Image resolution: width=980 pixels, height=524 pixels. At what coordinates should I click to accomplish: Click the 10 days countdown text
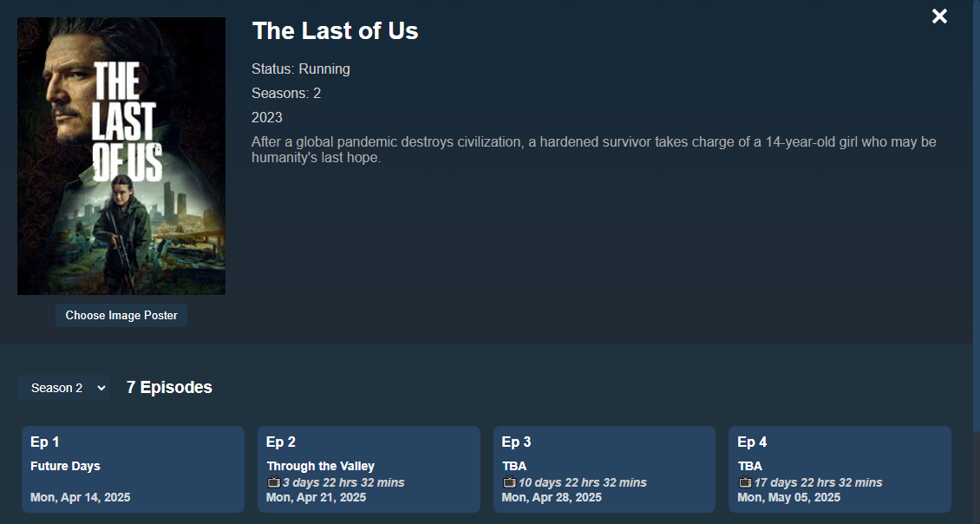point(583,482)
